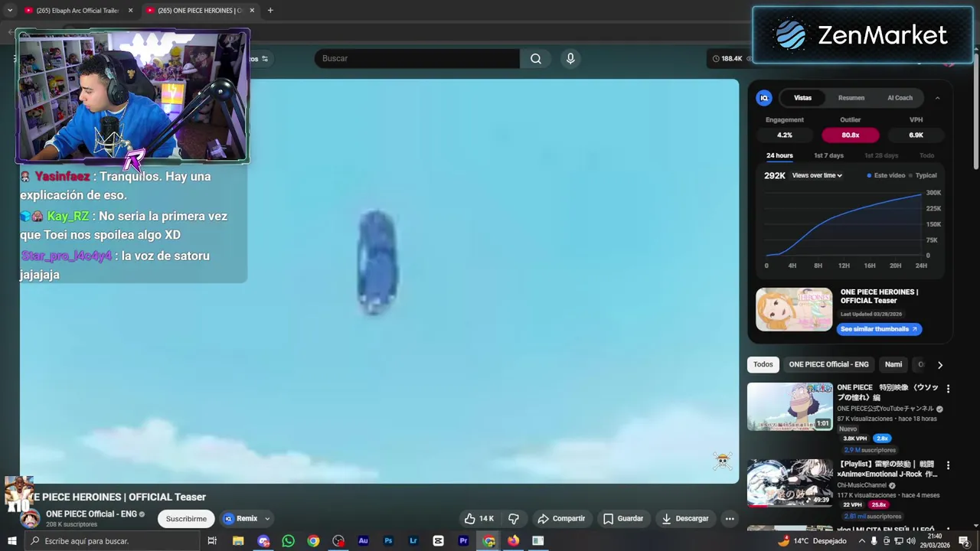Open Premiere Pro from taskbar

pos(463,541)
